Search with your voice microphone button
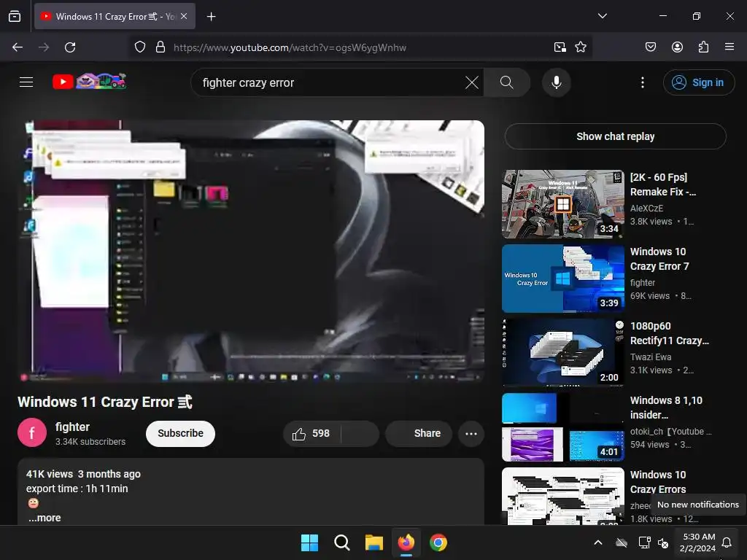 [x=556, y=83]
